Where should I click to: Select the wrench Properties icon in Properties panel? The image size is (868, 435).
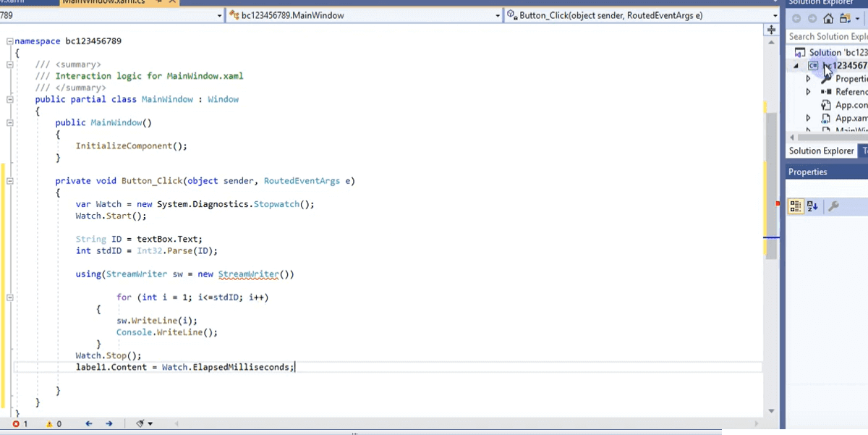pyautogui.click(x=833, y=204)
